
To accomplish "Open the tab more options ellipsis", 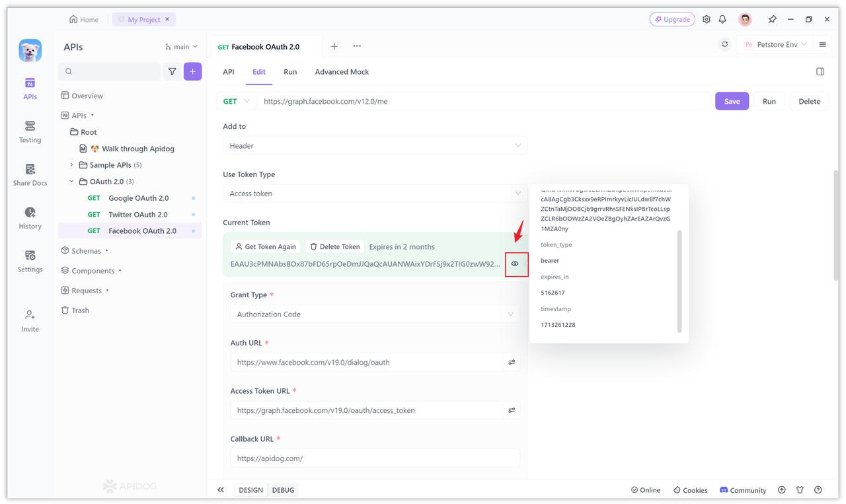I will (x=357, y=46).
